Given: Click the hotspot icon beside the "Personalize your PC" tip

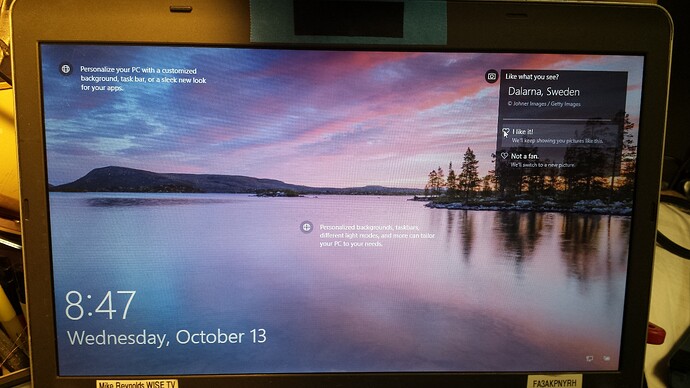Looking at the screenshot, I should [x=66, y=69].
